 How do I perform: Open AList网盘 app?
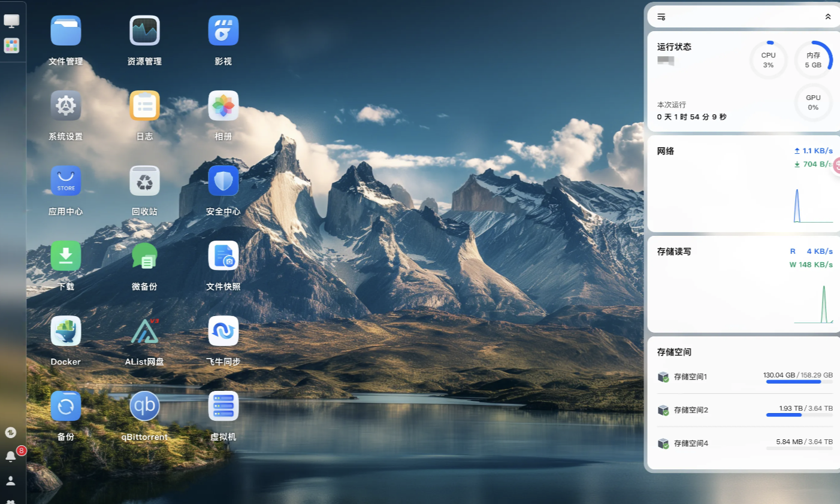144,331
